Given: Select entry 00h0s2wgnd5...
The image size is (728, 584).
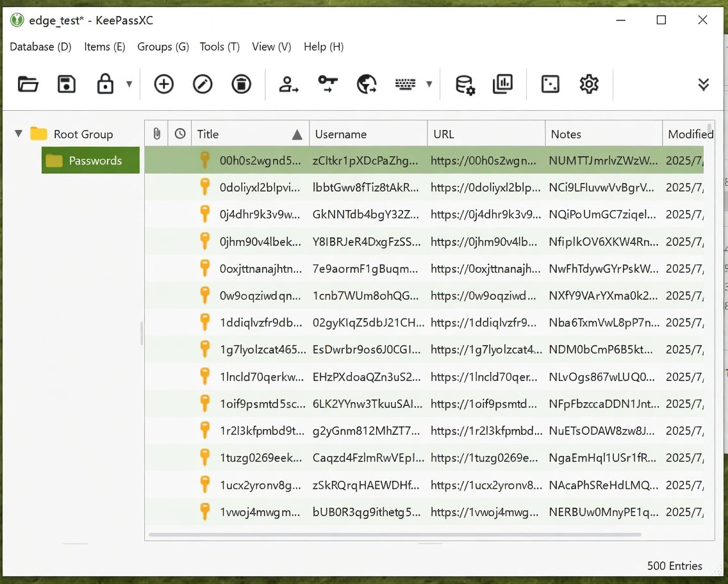Looking at the screenshot, I should (x=424, y=161).
